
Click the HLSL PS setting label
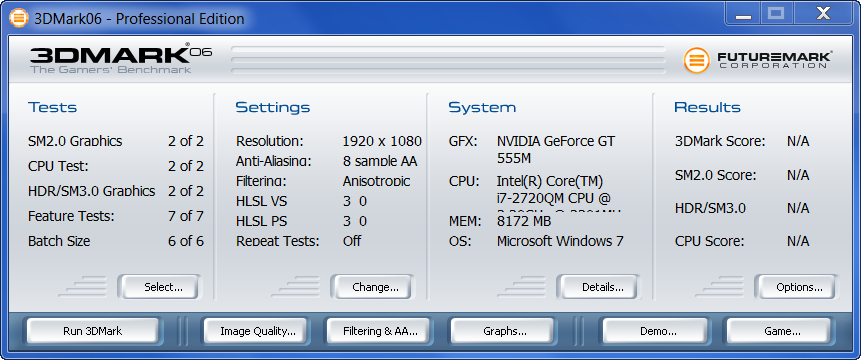click(261, 221)
